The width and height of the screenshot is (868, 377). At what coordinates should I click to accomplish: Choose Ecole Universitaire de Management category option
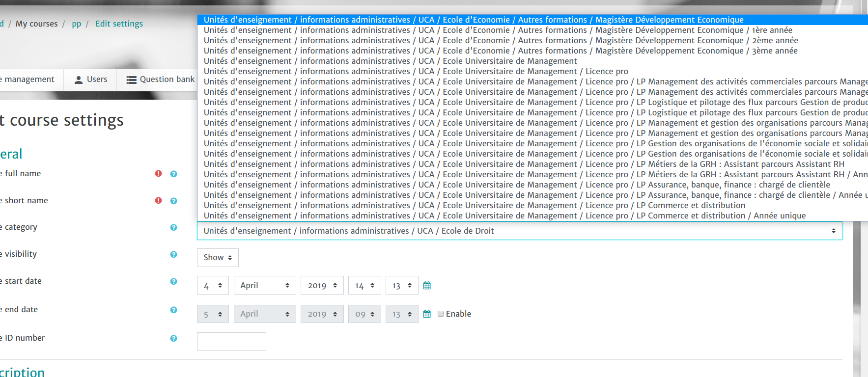point(532,61)
